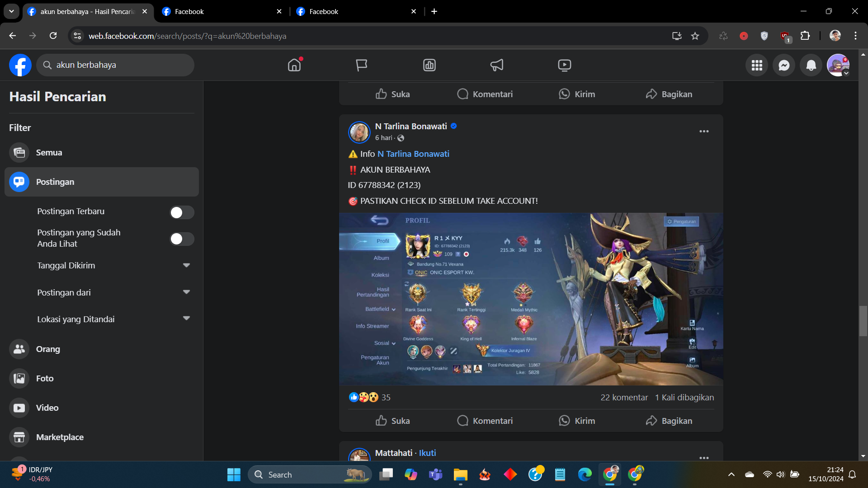Screen dimensions: 868x488
Task: Open Facebook home feed icon
Action: click(294, 65)
